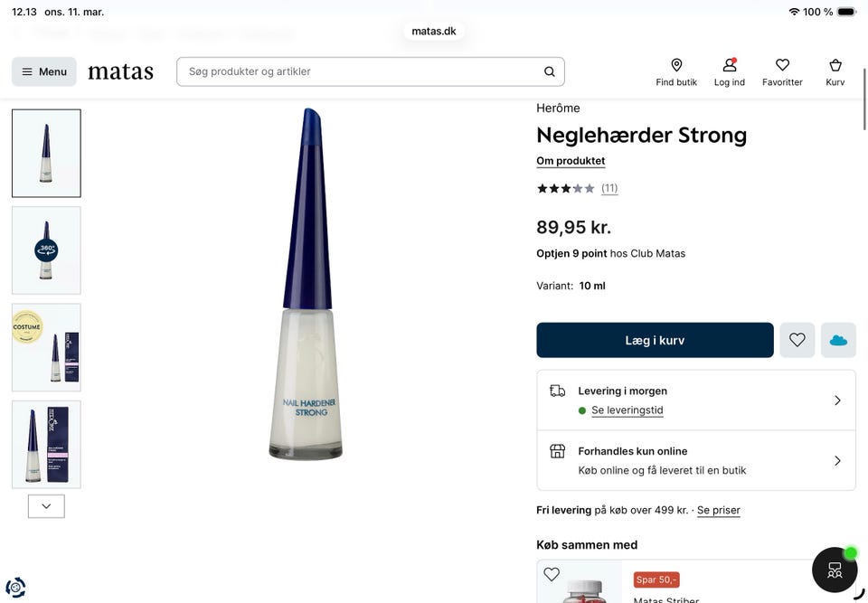Go to Matas home via logo
The image size is (868, 603).
(x=120, y=71)
